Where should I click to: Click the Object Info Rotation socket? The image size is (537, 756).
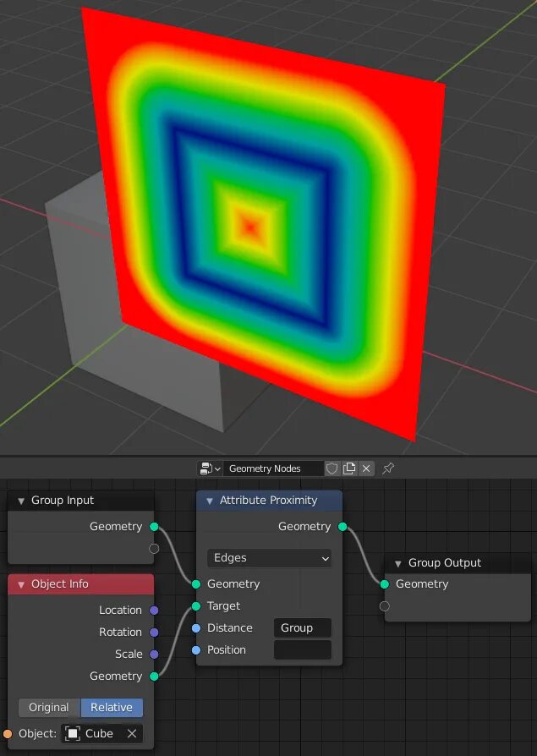click(x=154, y=632)
